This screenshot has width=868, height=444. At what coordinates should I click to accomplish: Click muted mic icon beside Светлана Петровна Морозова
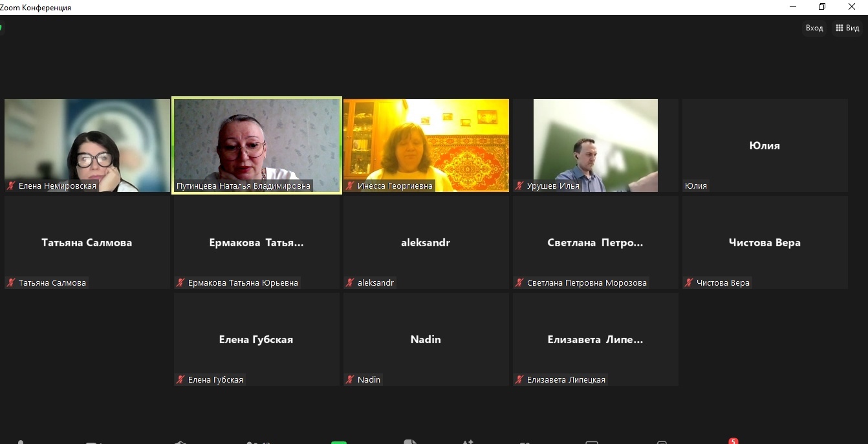pyautogui.click(x=520, y=283)
